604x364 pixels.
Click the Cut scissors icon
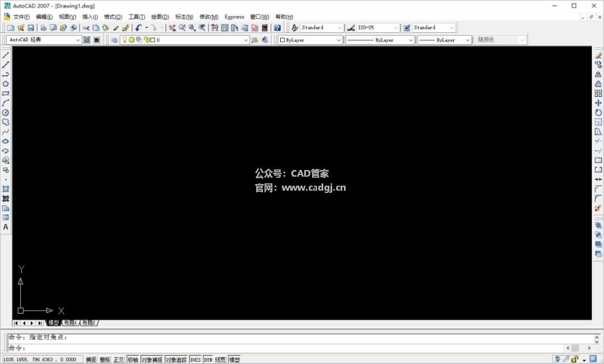(x=86, y=28)
